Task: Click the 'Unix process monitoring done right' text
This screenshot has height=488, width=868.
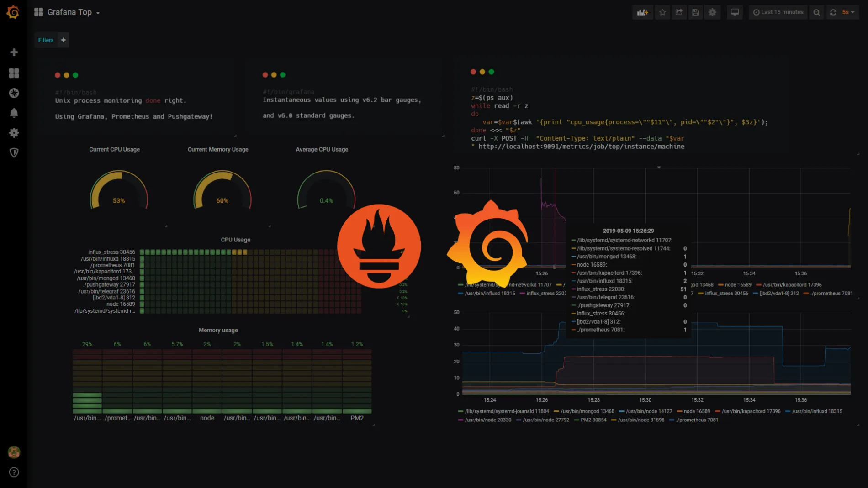Action: coord(121,101)
